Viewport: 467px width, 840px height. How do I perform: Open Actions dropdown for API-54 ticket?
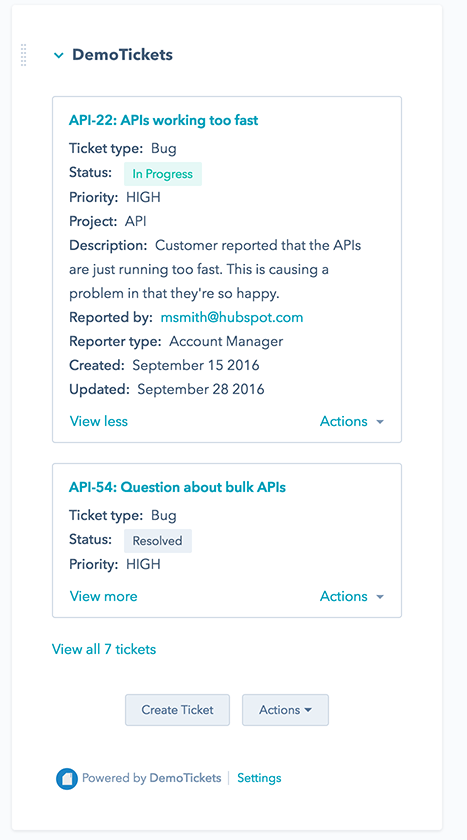coord(352,596)
